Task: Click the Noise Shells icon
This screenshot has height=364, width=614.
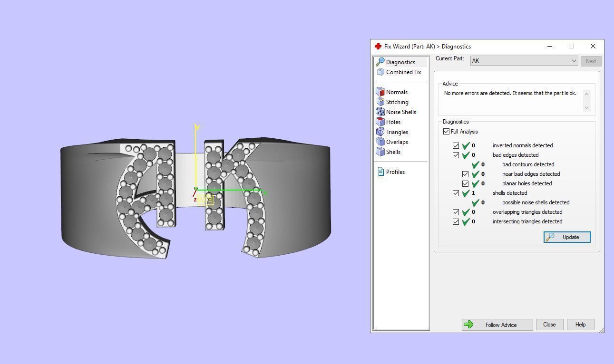Action: click(x=380, y=112)
